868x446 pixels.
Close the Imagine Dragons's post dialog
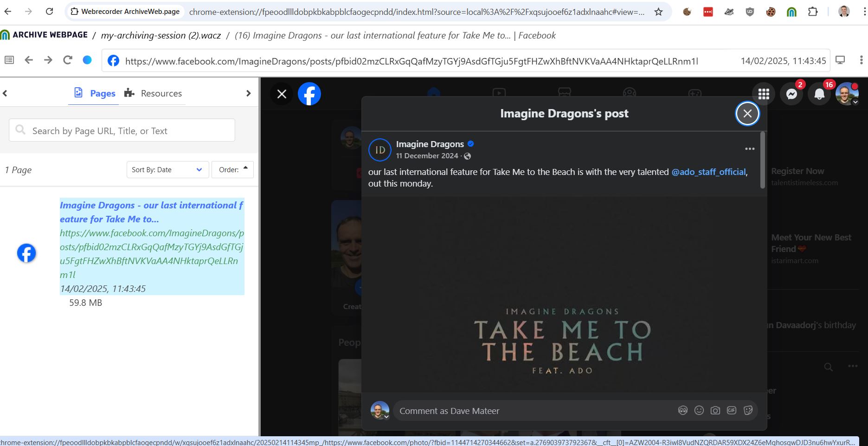pos(747,114)
